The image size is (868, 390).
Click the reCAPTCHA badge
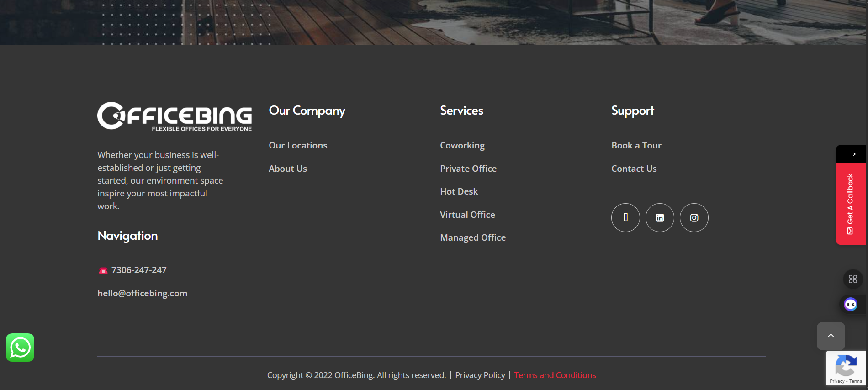846,369
